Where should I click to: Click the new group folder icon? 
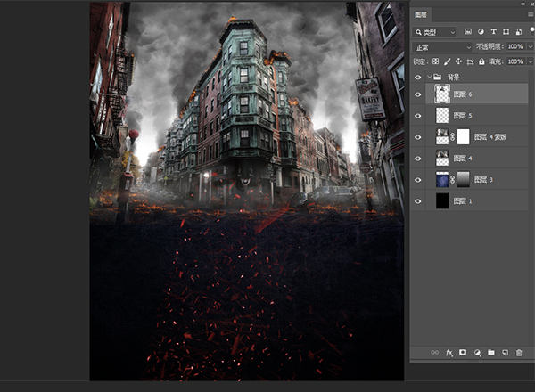(x=490, y=353)
